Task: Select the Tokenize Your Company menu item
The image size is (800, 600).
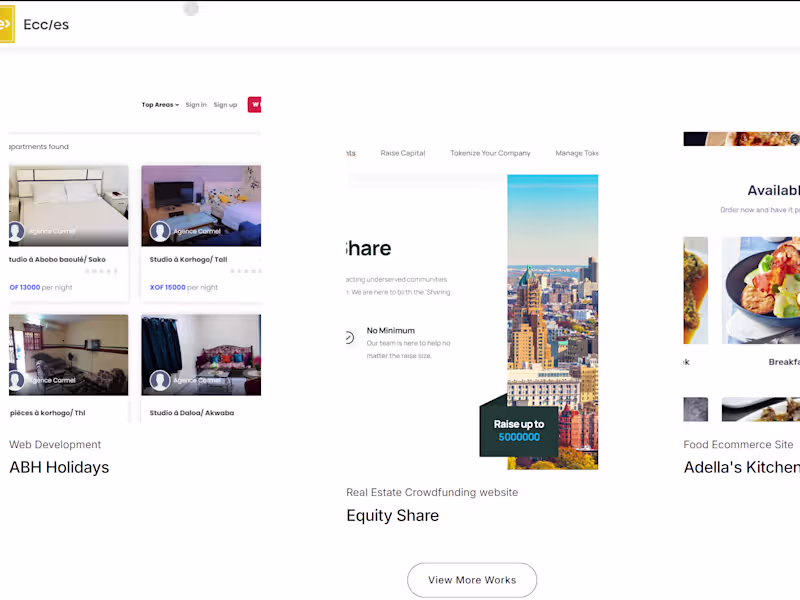Action: click(490, 153)
